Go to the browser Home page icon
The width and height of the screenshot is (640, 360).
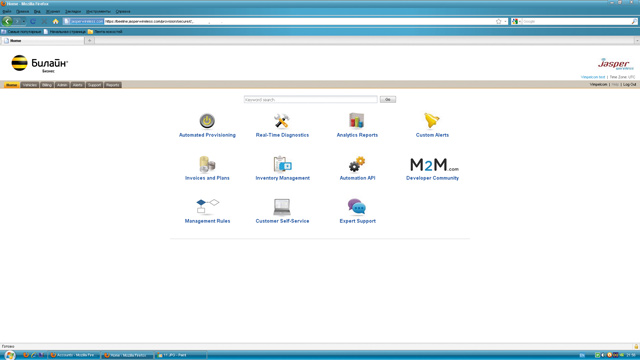point(56,21)
